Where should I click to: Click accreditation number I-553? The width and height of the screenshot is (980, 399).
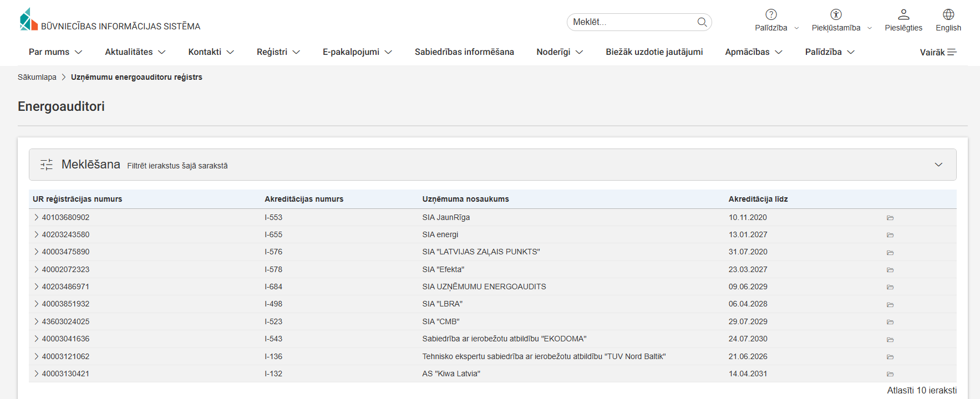pos(273,217)
